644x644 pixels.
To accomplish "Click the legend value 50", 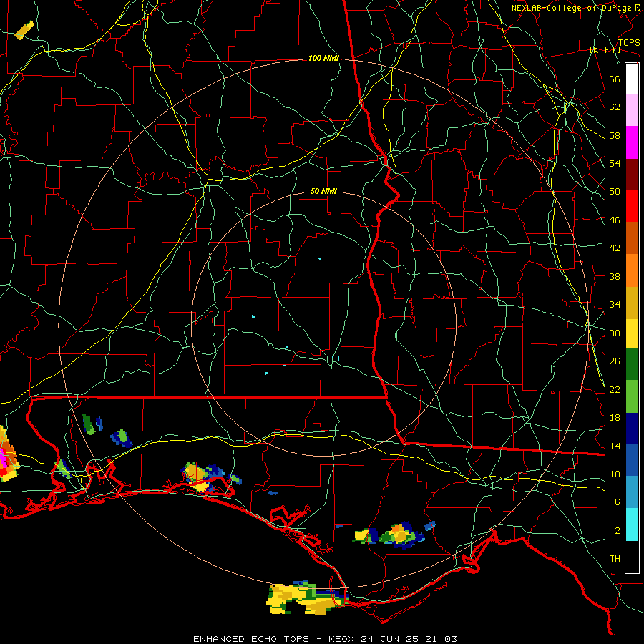I will click(615, 191).
